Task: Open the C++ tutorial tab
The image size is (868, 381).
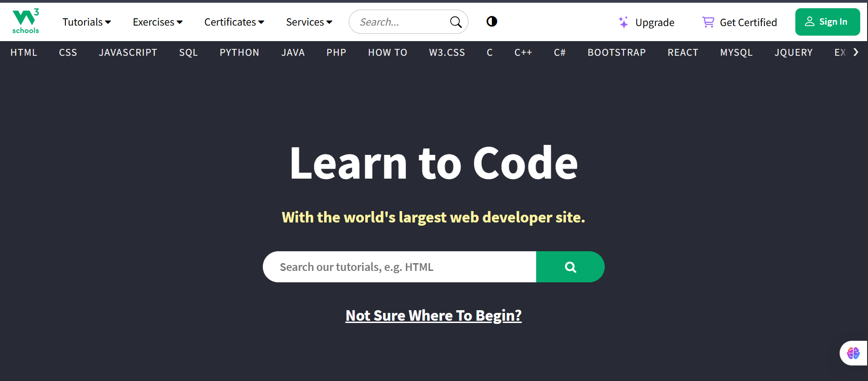Action: coord(523,53)
